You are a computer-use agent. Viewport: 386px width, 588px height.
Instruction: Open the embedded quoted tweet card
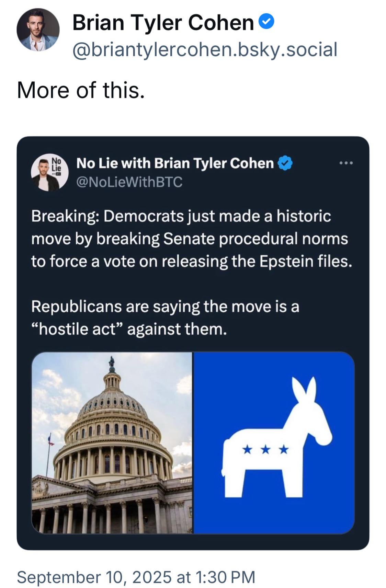coord(193,343)
